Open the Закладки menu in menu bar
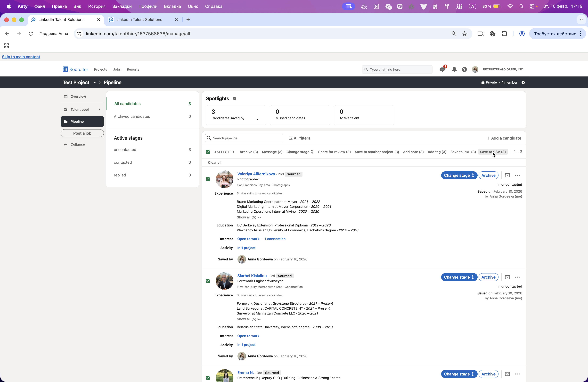This screenshot has width=588, height=382. point(122,6)
